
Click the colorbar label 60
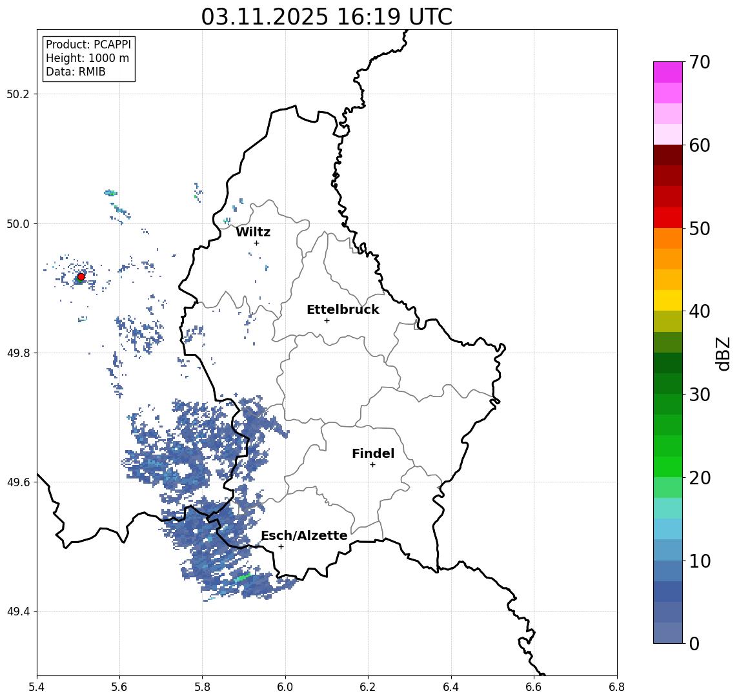pos(699,145)
